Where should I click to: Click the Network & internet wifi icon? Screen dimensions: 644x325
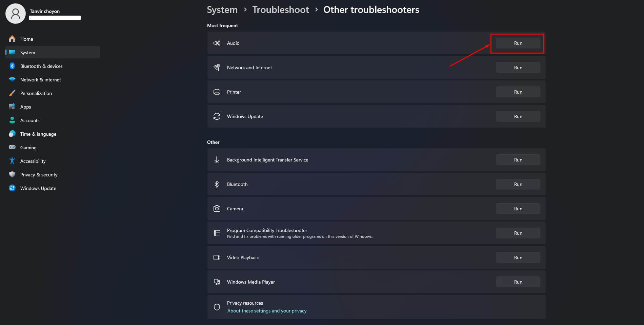pos(12,80)
